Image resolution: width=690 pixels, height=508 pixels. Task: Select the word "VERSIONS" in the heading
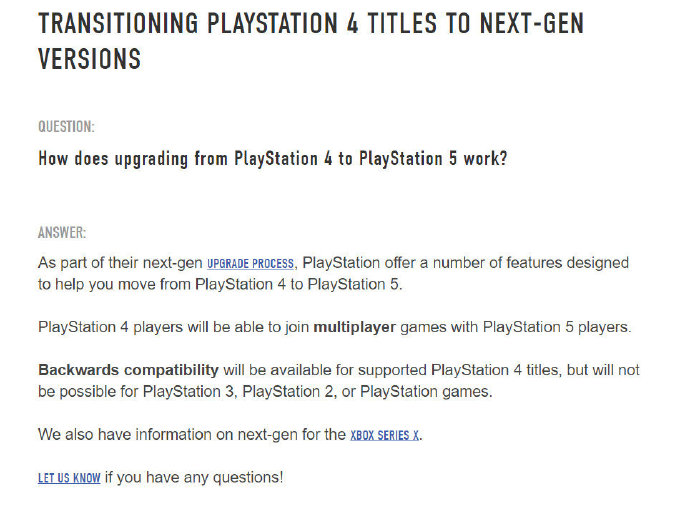89,59
